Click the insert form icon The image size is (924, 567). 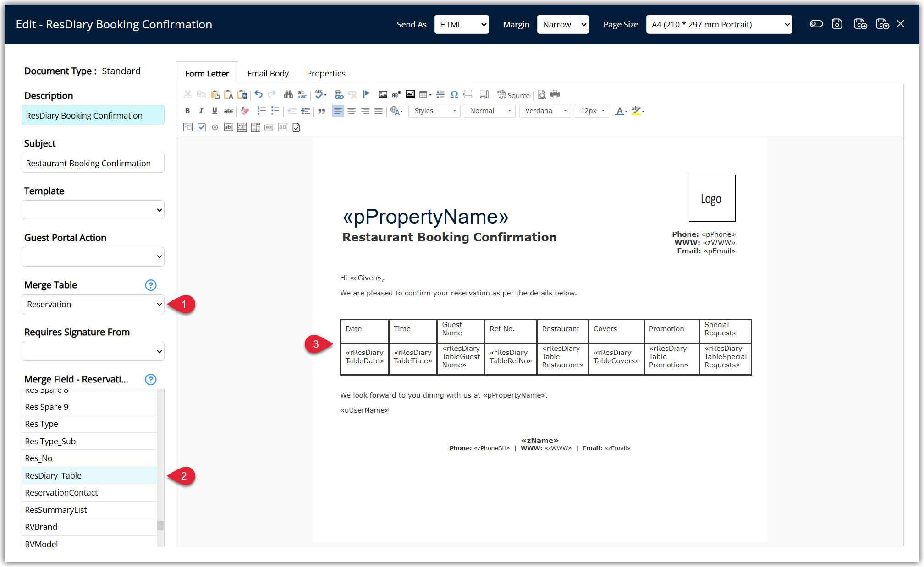188,127
